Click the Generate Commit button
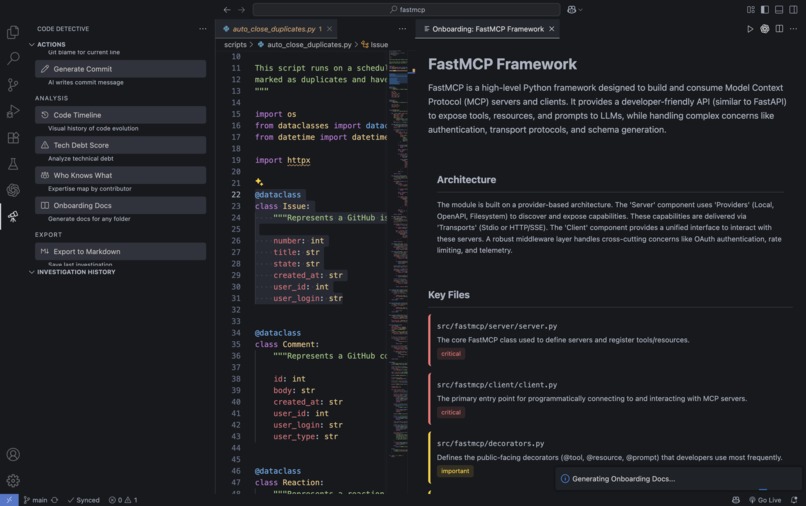 (x=120, y=69)
